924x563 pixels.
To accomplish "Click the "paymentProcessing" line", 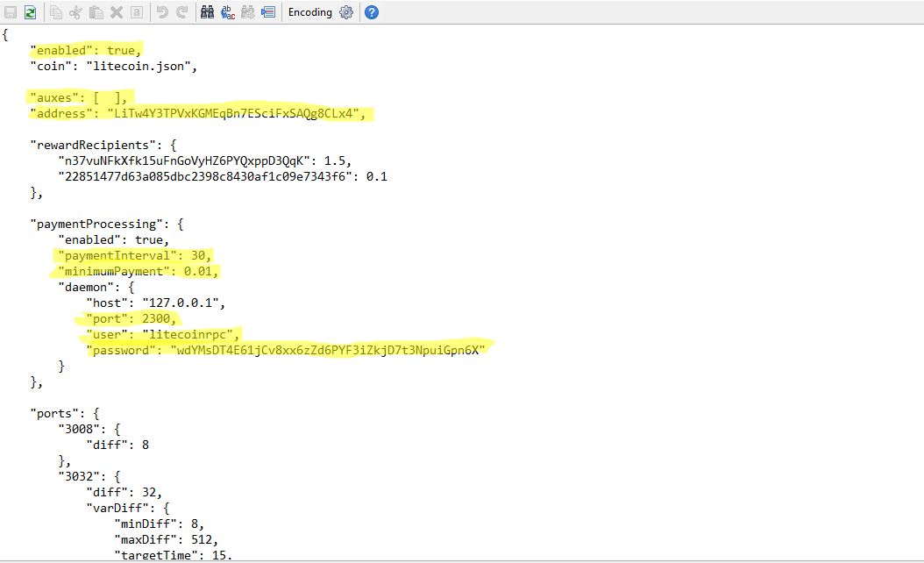I will pyautogui.click(x=107, y=224).
